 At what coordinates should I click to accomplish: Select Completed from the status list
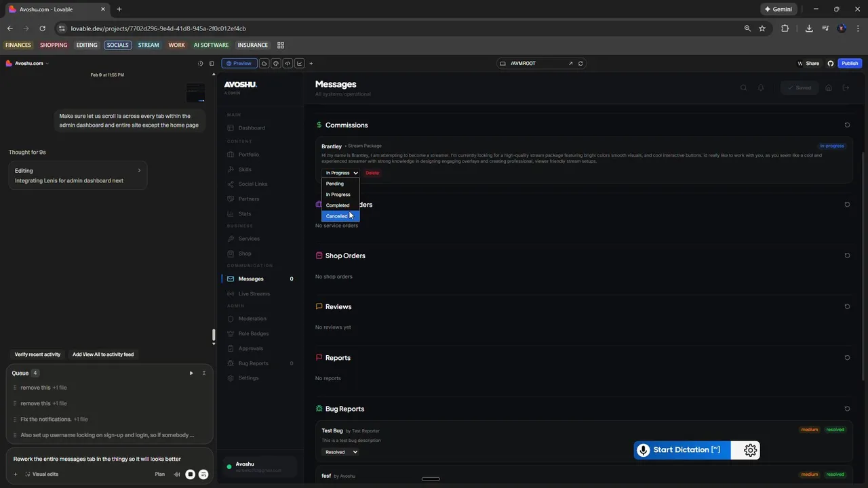[x=340, y=205]
